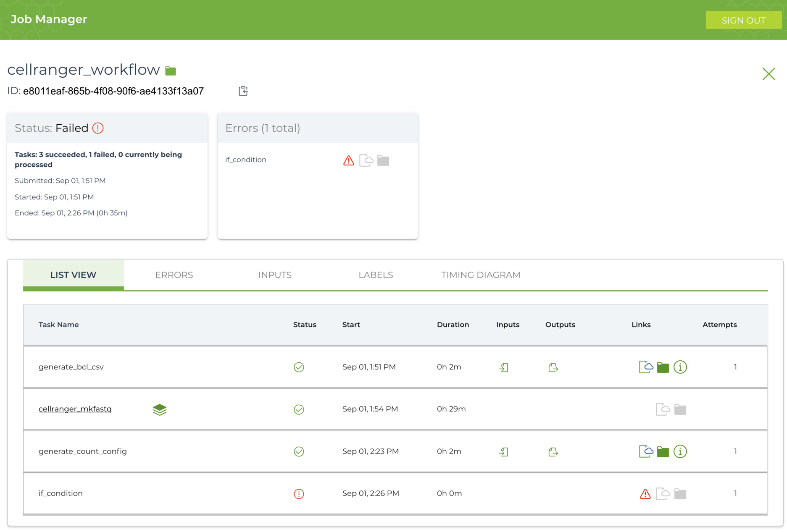Switch to the Timing Diagram tab
The height and width of the screenshot is (532, 787).
click(480, 275)
